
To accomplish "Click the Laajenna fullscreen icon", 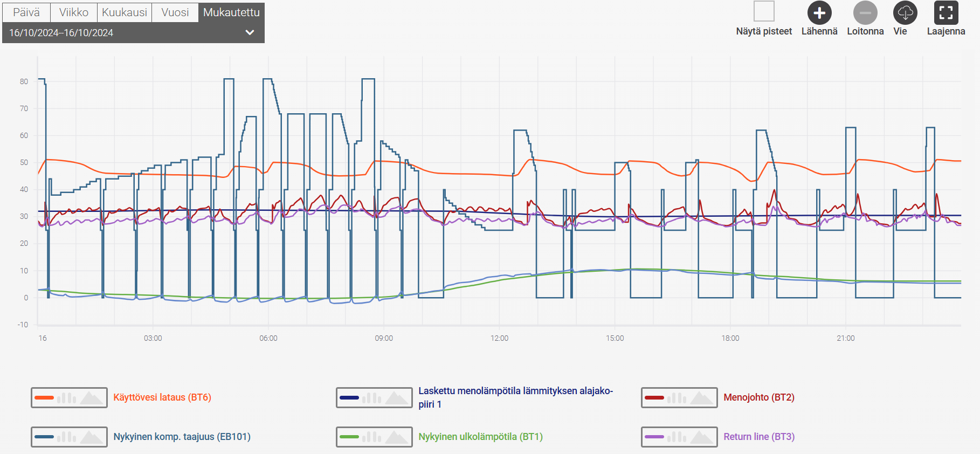I will coord(946,13).
